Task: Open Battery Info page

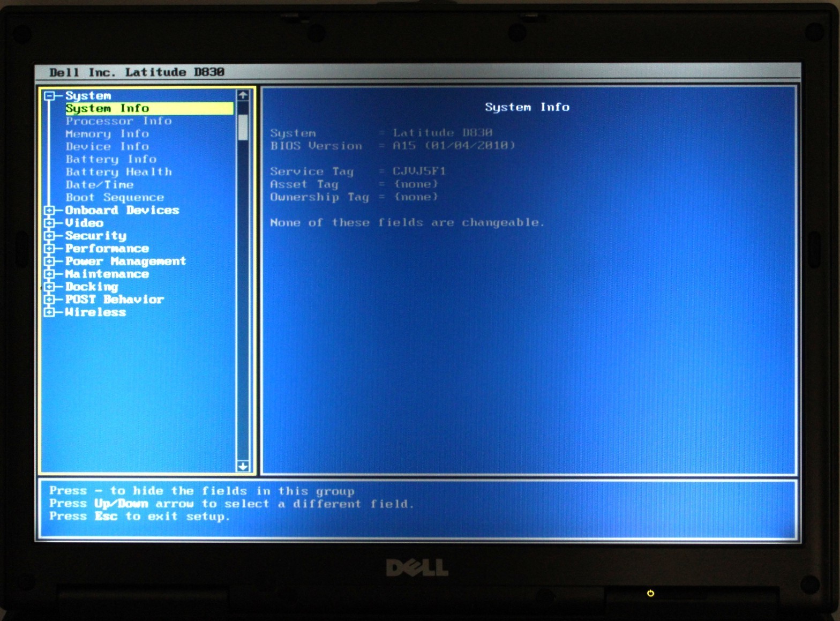Action: tap(111, 159)
